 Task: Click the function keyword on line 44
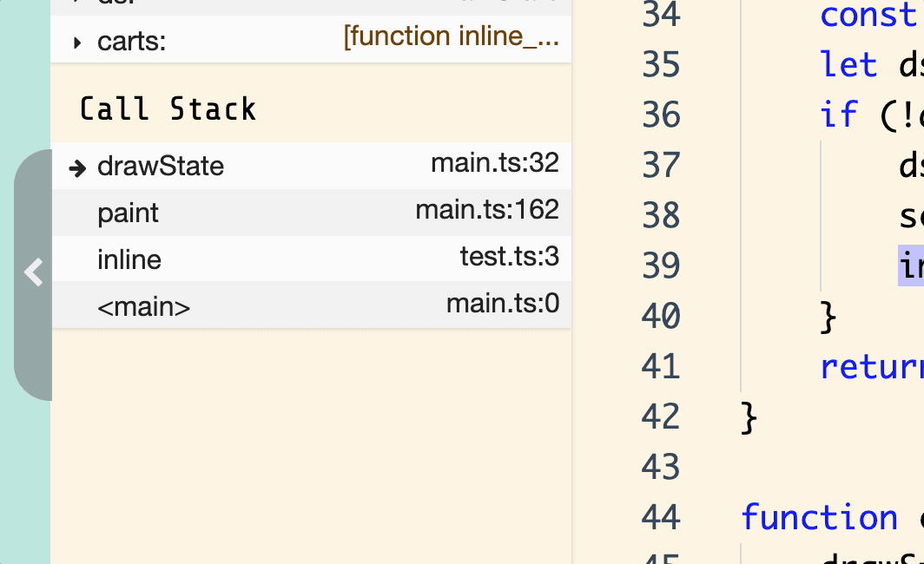[819, 517]
